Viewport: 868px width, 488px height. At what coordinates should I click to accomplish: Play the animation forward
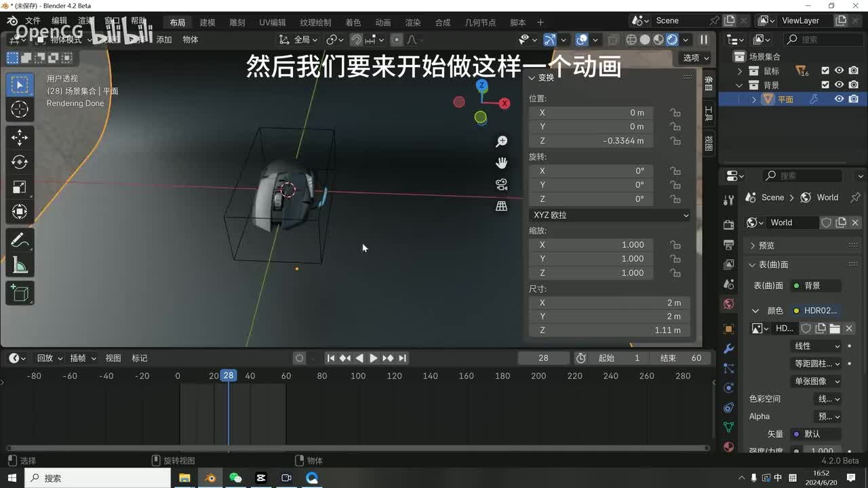tap(373, 358)
